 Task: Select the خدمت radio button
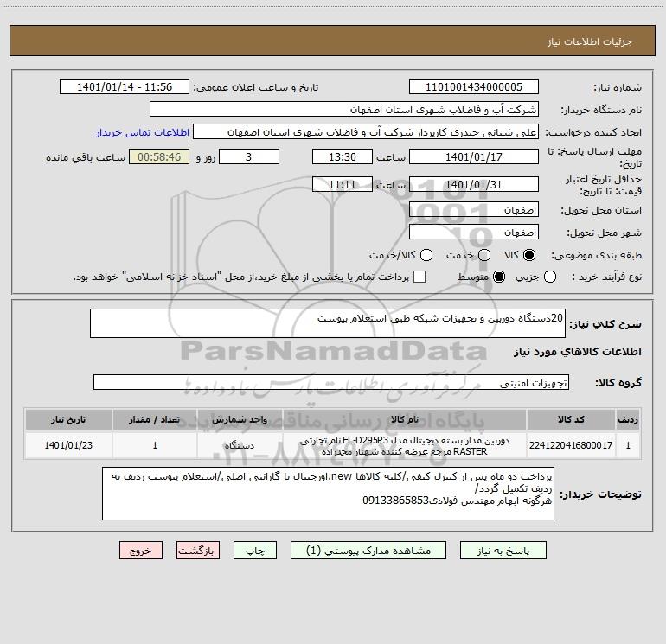click(484, 255)
